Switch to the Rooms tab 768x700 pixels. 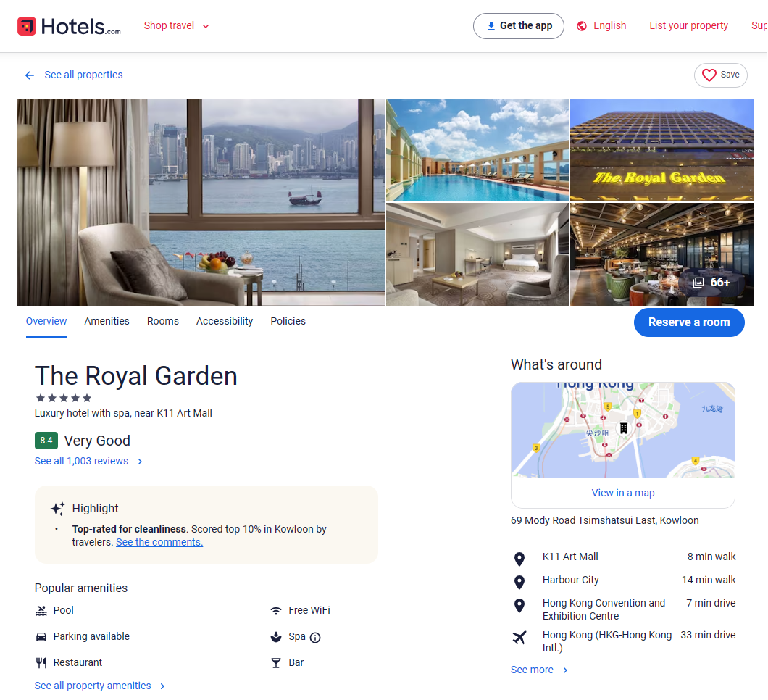162,321
